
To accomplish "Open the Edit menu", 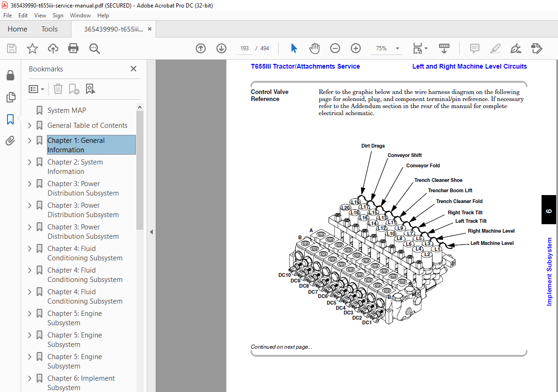I will (23, 16).
